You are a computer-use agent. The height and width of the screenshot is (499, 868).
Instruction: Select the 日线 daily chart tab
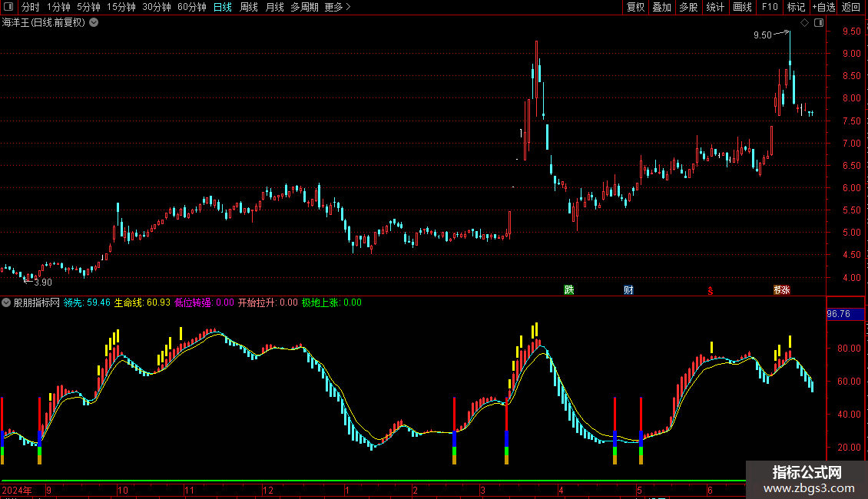click(223, 7)
